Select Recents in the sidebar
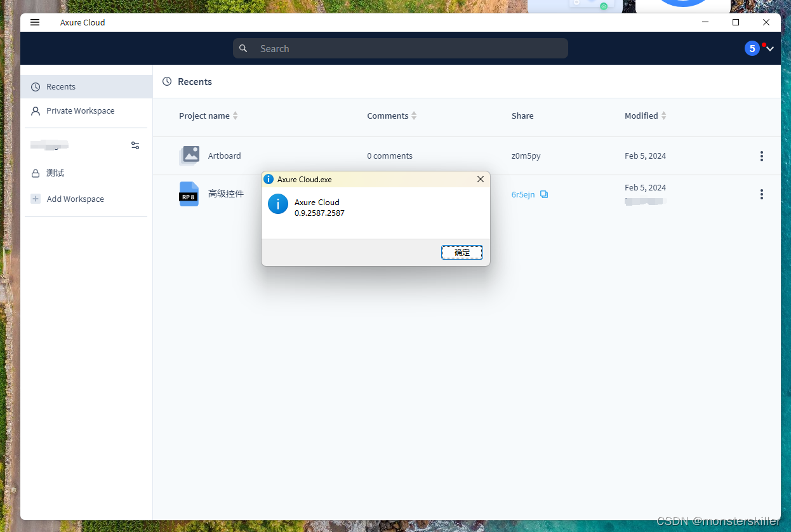Viewport: 791px width, 532px height. [x=86, y=86]
